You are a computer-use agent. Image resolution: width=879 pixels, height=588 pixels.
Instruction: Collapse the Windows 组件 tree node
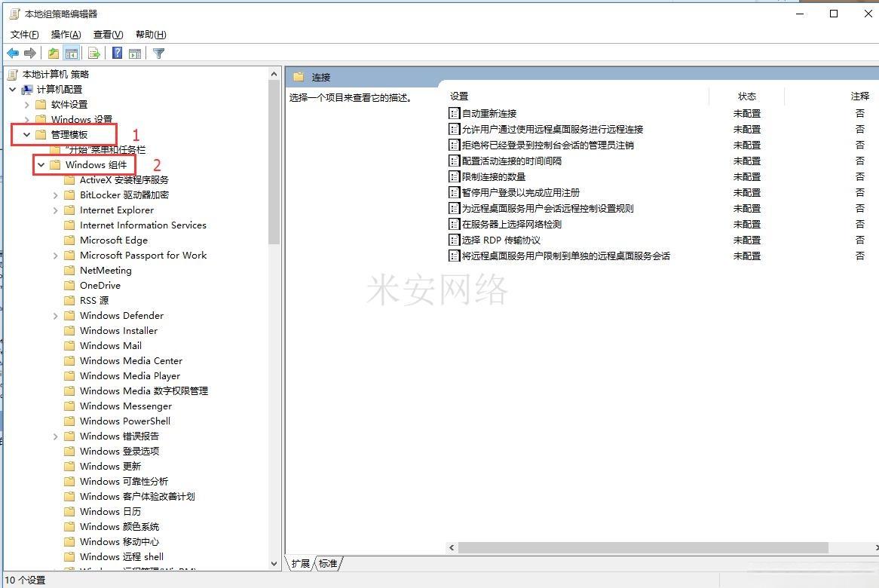41,165
